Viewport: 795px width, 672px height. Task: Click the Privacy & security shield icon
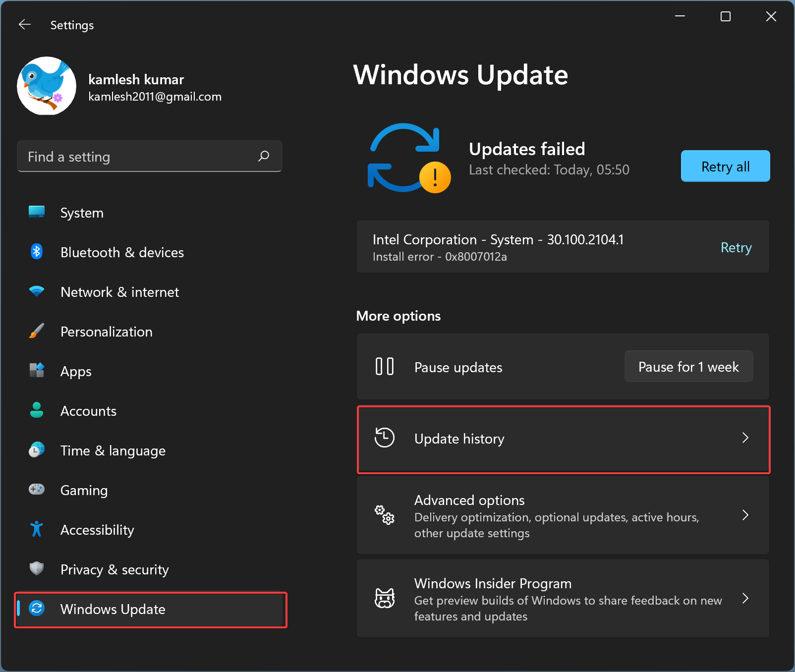(x=37, y=568)
